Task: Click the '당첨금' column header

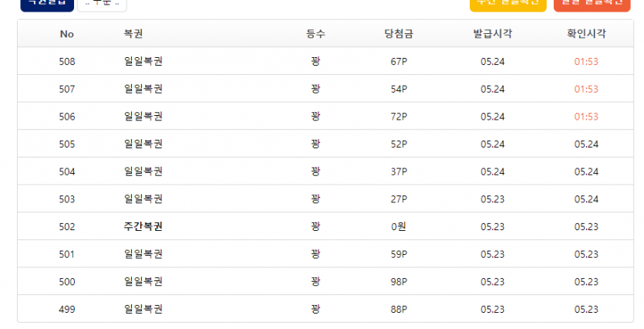Action: pos(399,34)
